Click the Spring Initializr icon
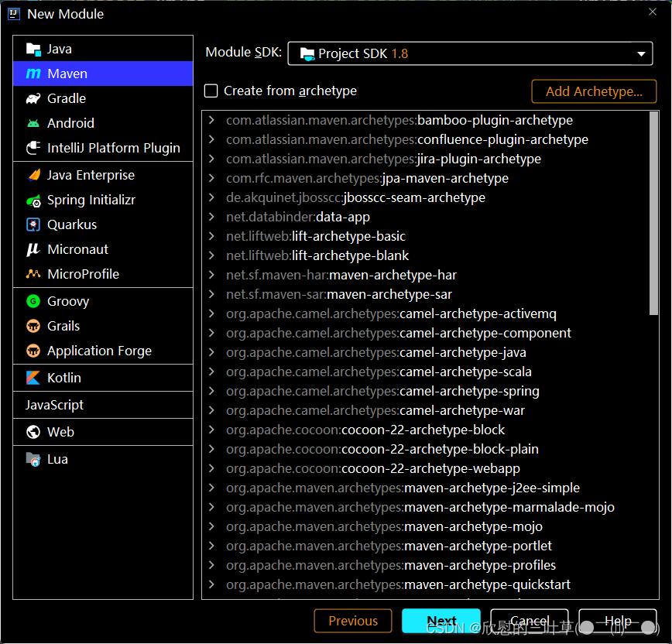Viewport: 672px width, 644px height. click(33, 200)
